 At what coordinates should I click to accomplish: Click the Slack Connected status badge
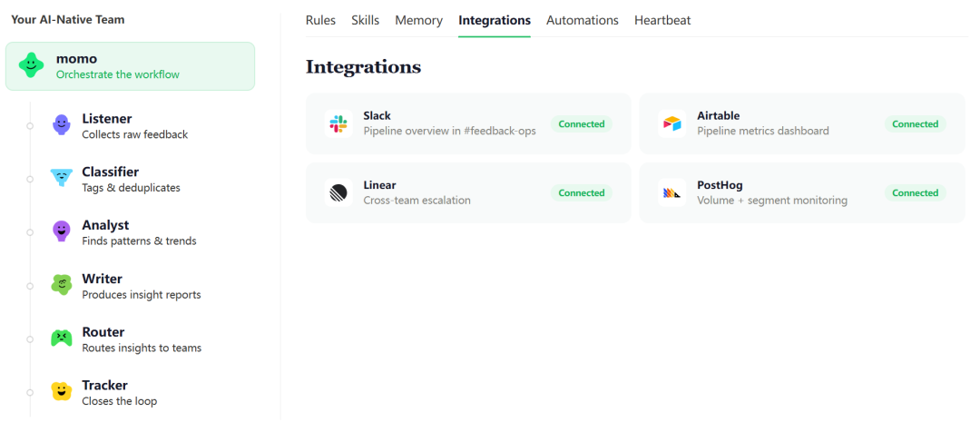[582, 123]
